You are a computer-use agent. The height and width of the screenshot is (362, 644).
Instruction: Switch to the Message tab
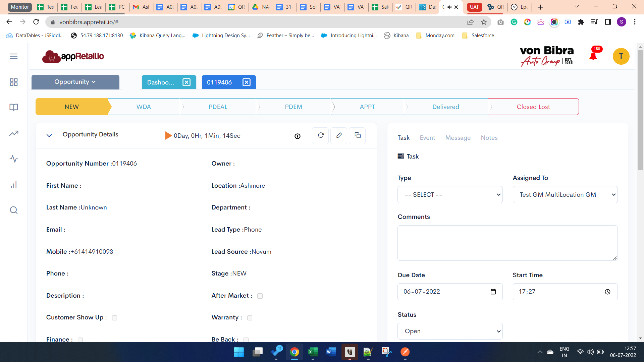pyautogui.click(x=458, y=138)
